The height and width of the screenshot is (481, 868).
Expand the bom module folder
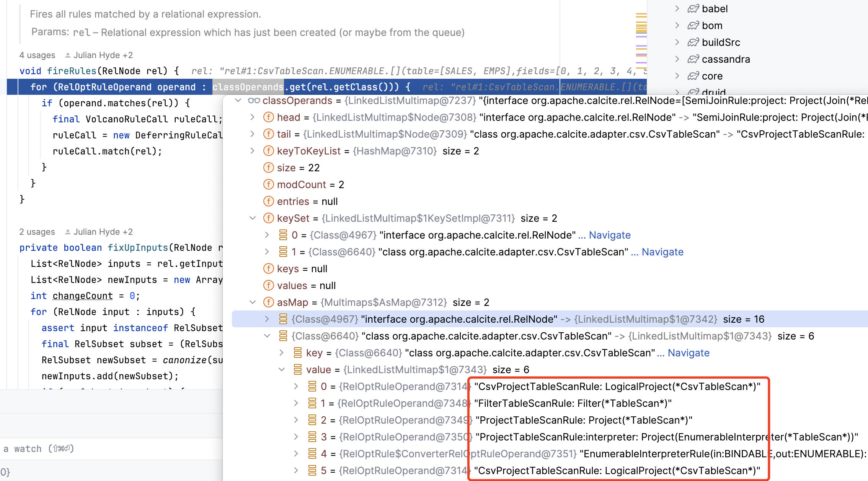click(677, 26)
